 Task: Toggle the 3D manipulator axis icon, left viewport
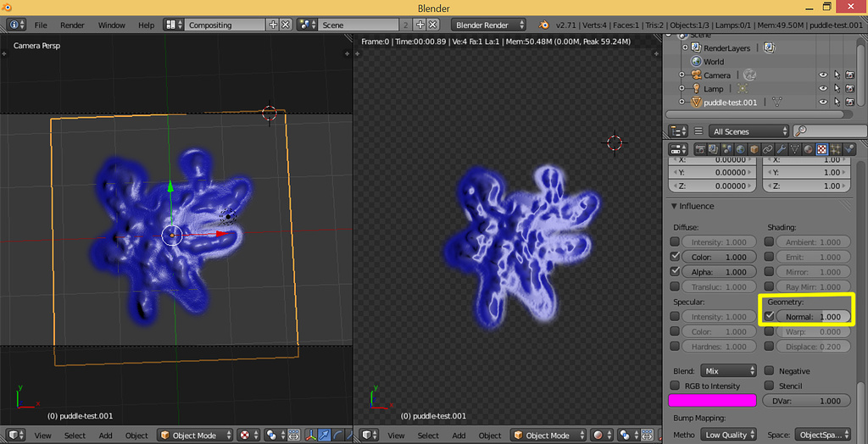pos(311,436)
